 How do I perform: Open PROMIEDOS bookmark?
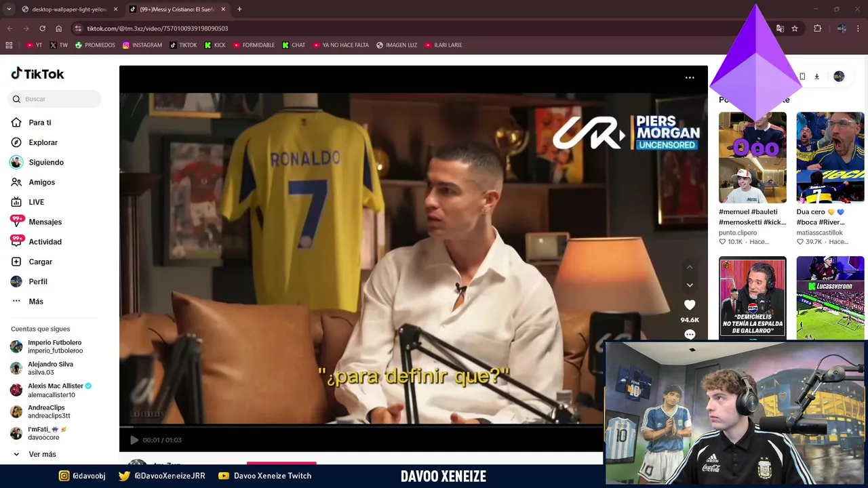coord(95,45)
